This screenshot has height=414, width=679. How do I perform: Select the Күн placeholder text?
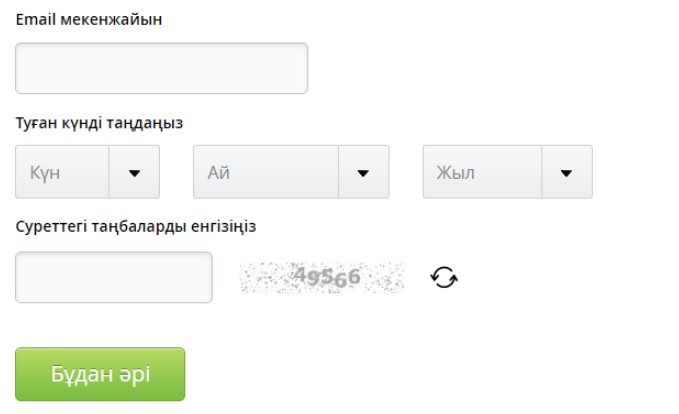pos(46,172)
